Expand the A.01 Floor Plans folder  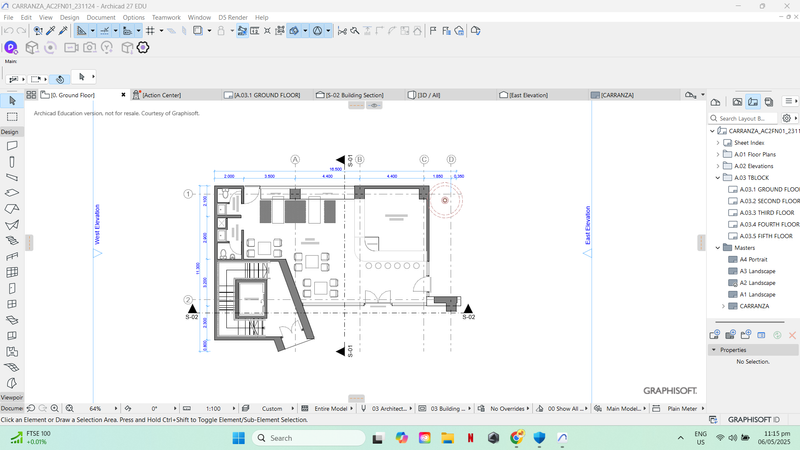(718, 155)
